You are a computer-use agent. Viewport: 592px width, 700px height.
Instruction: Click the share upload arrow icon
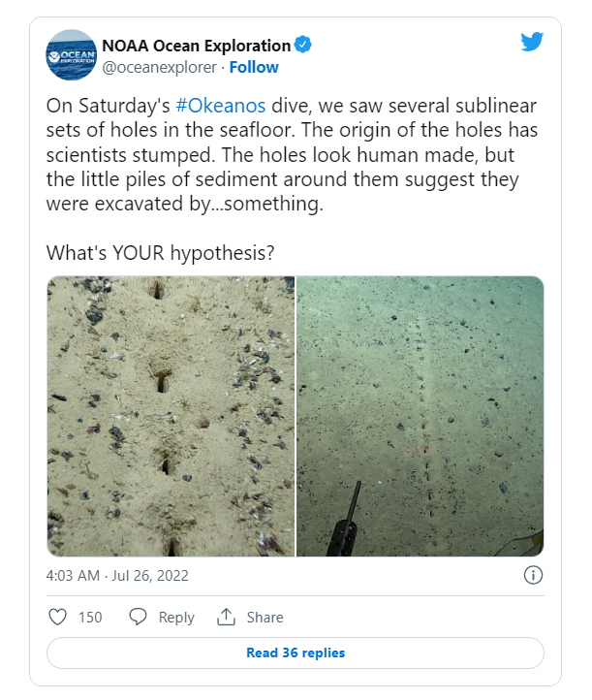(x=227, y=617)
